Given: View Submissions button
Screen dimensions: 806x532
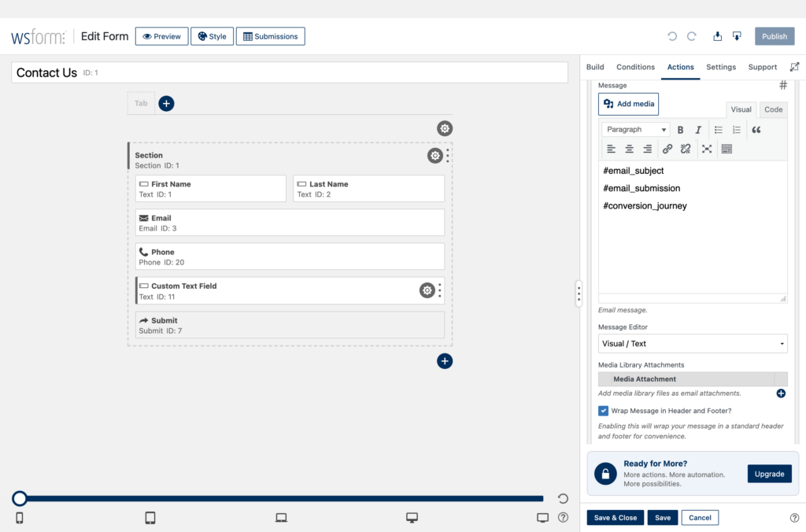Looking at the screenshot, I should 271,36.
